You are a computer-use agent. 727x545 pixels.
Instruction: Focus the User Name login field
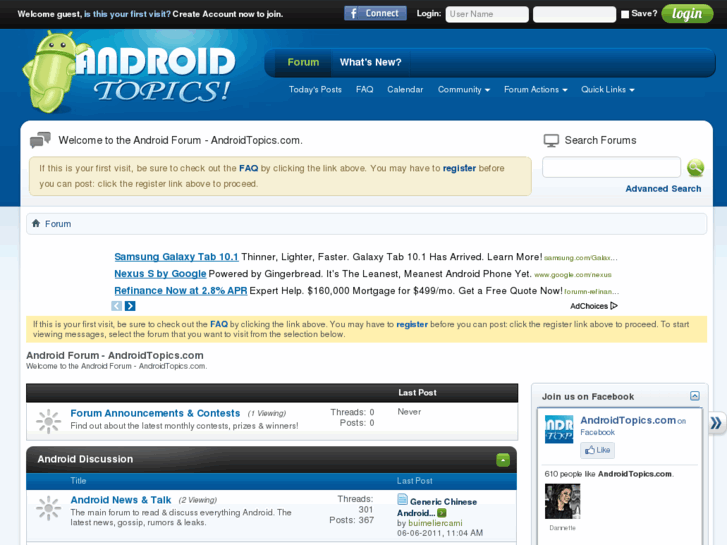(x=487, y=14)
